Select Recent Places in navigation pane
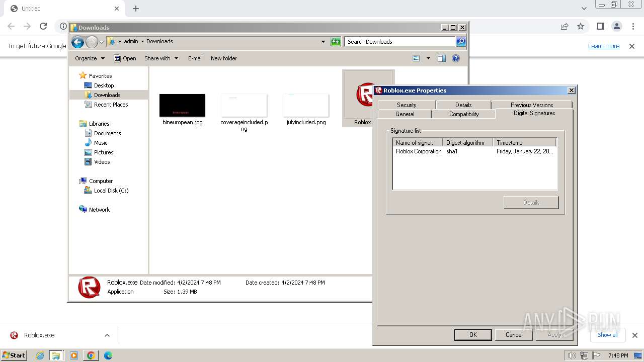Viewport: 644px width, 362px height. (111, 105)
